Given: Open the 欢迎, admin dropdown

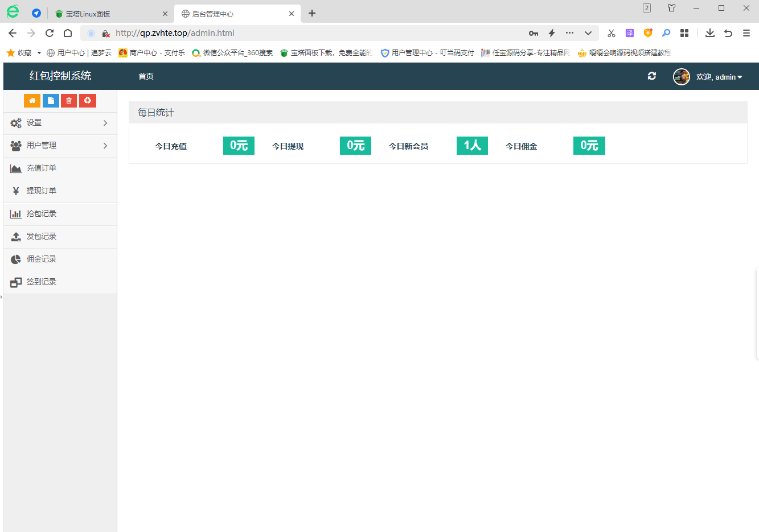Looking at the screenshot, I should 719,77.
